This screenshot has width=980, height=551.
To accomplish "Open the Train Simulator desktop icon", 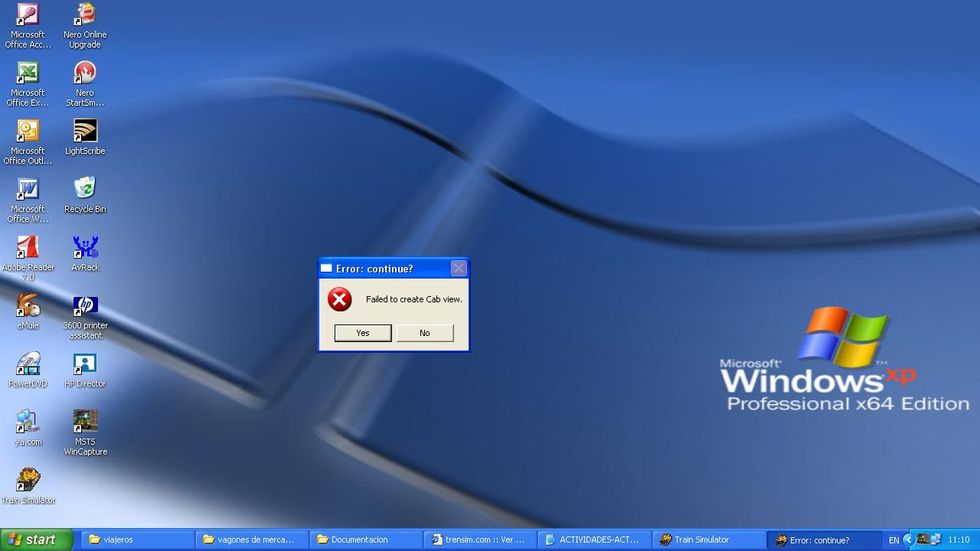I will [28, 481].
